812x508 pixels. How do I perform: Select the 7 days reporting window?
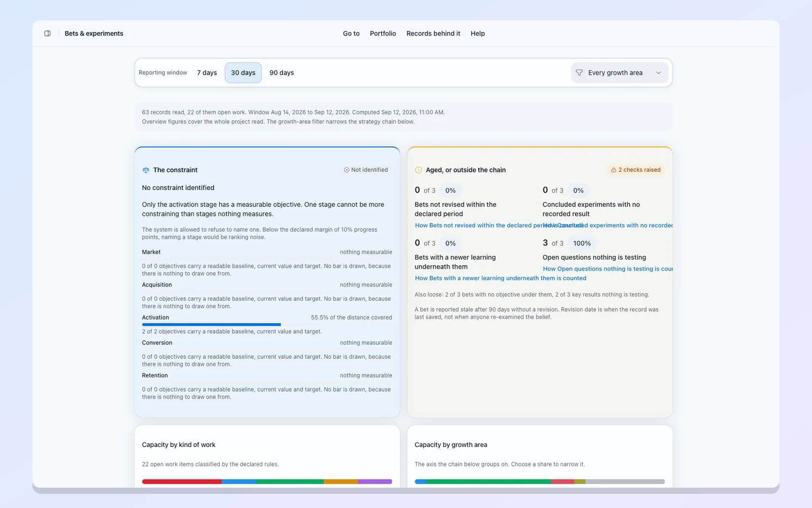(x=207, y=73)
